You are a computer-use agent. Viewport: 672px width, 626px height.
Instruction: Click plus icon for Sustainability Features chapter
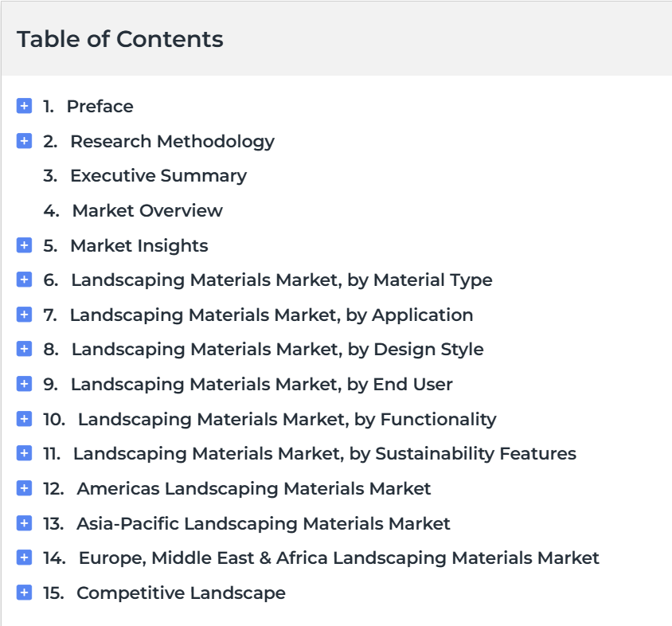pyautogui.click(x=24, y=453)
